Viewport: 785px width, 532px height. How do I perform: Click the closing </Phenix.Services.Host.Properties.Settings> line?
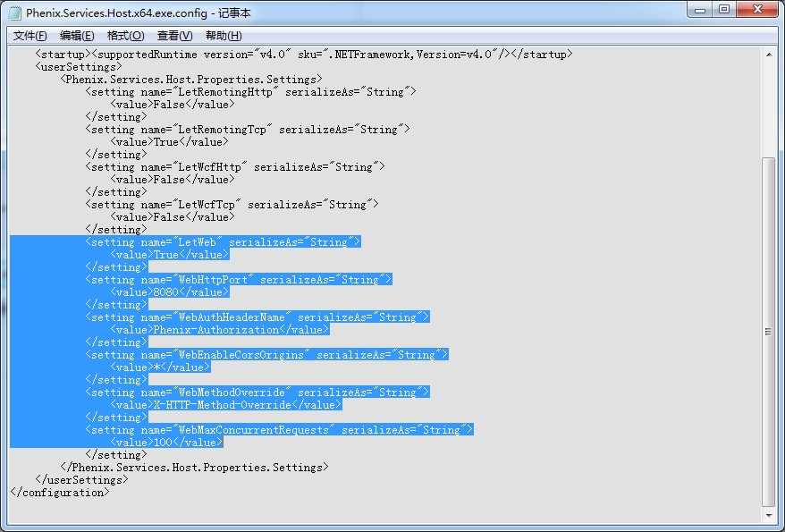click(x=194, y=467)
